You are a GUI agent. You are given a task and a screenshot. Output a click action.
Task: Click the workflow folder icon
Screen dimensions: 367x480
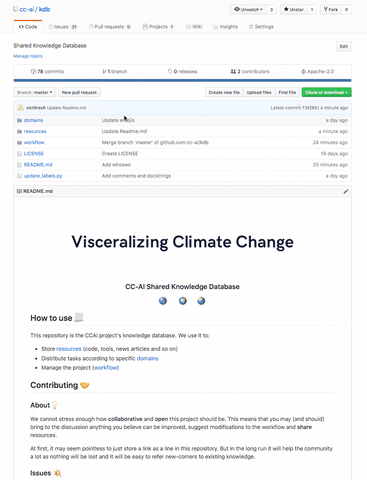point(19,142)
